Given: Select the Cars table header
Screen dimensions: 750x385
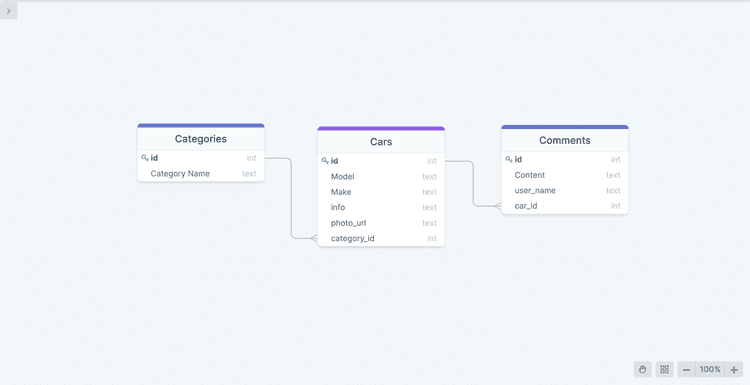Looking at the screenshot, I should tap(381, 142).
